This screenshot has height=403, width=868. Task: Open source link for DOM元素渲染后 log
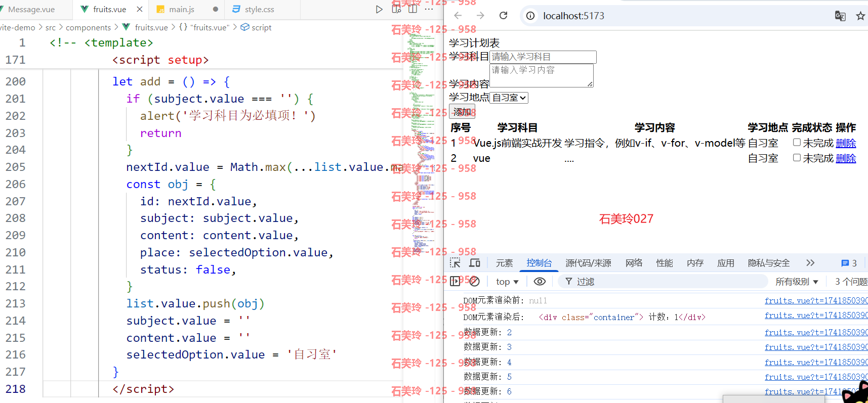816,315
